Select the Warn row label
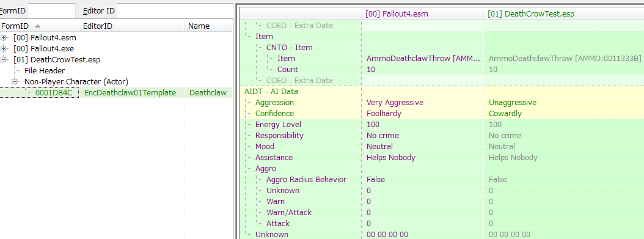Viewport: 644px width, 239px height. 275,202
